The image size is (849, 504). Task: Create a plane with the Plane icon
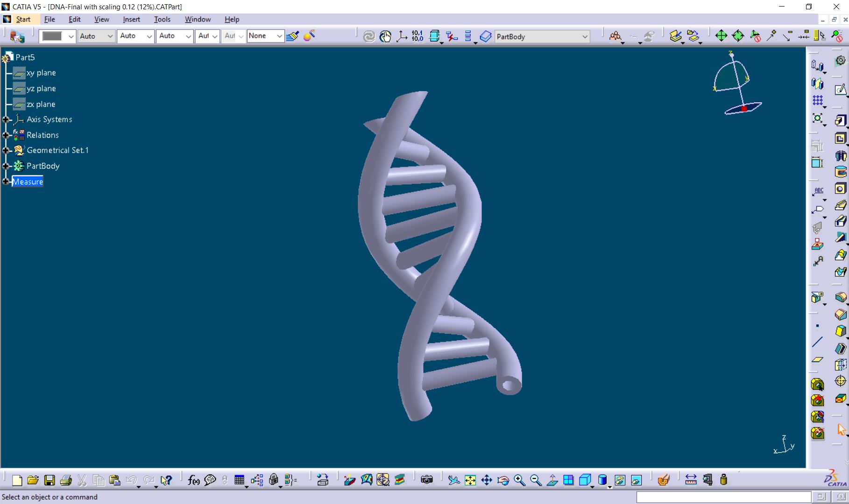[817, 359]
